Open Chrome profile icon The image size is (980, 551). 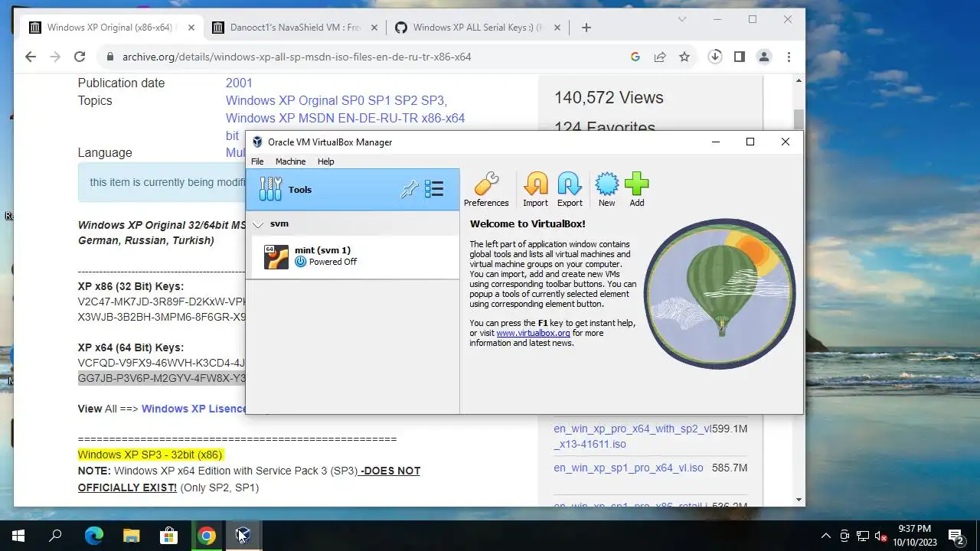coord(763,57)
